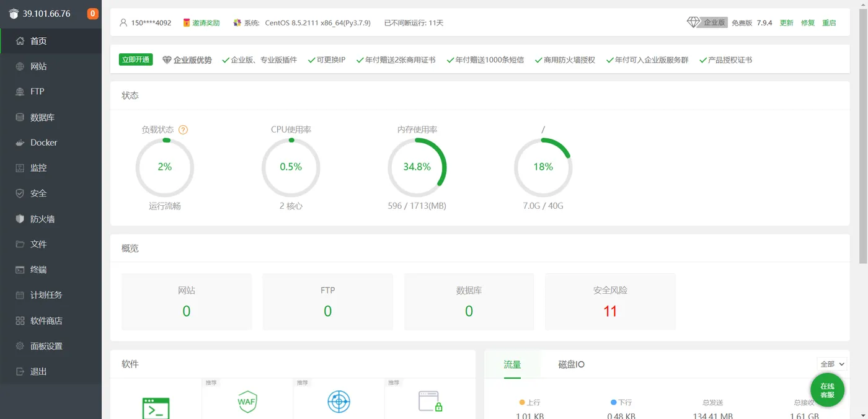Click the 商用防火墙授权 feature text
This screenshot has height=419, width=868.
click(x=569, y=60)
